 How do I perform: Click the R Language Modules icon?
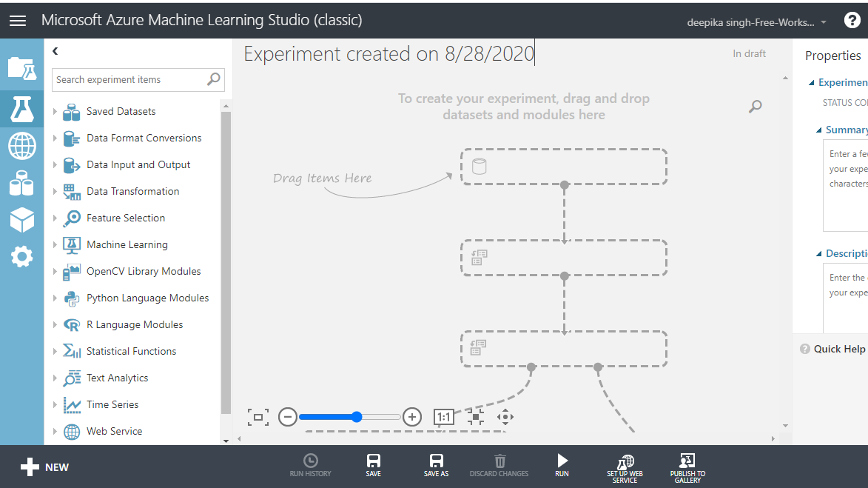pyautogui.click(x=72, y=325)
